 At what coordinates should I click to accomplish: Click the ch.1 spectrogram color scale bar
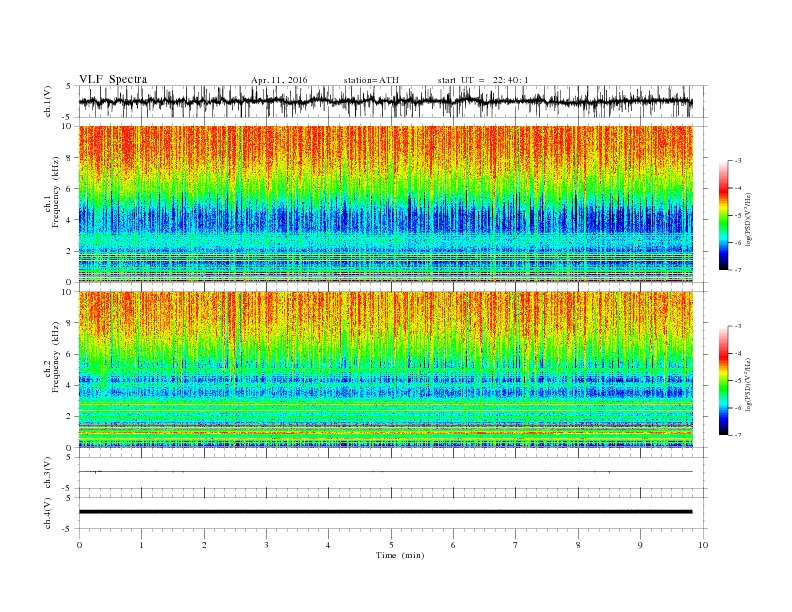(724, 215)
